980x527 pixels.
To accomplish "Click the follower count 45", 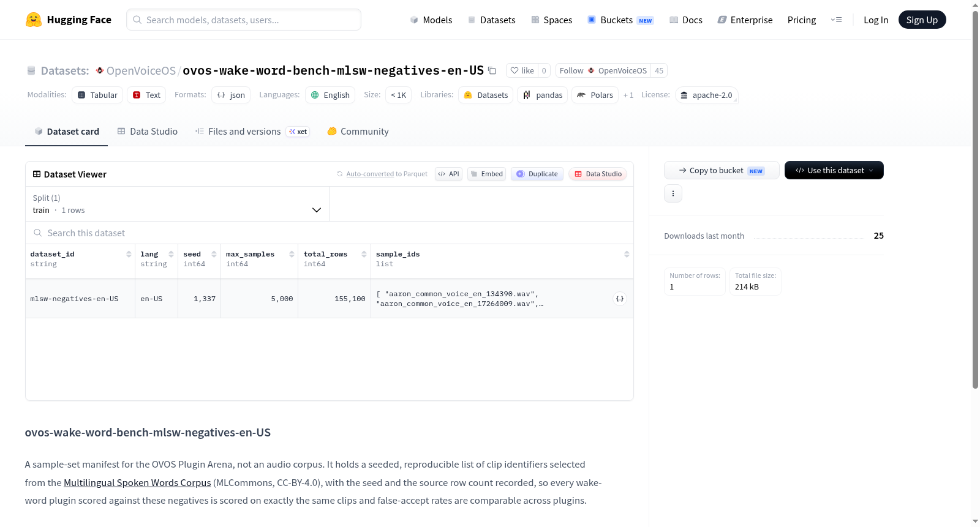I will pyautogui.click(x=659, y=70).
